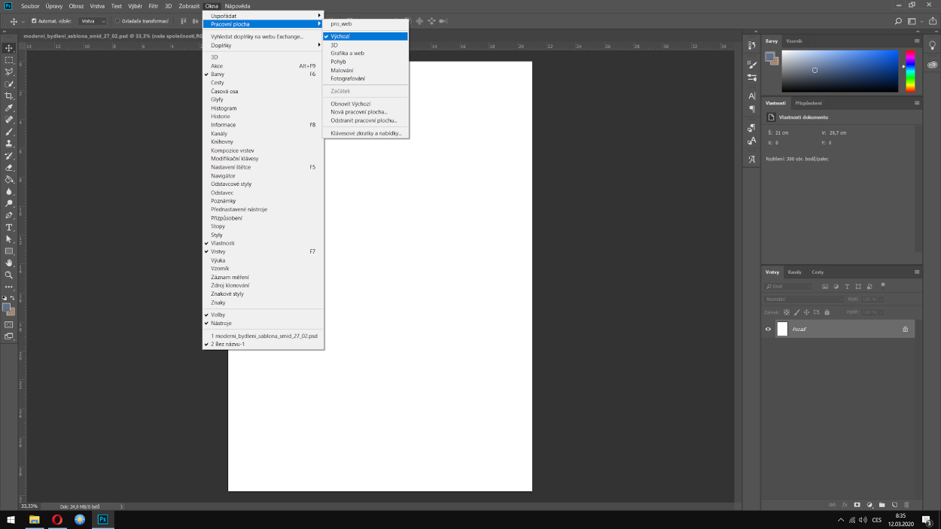The width and height of the screenshot is (941, 529).
Task: Select the History Brush tool
Action: (9, 156)
